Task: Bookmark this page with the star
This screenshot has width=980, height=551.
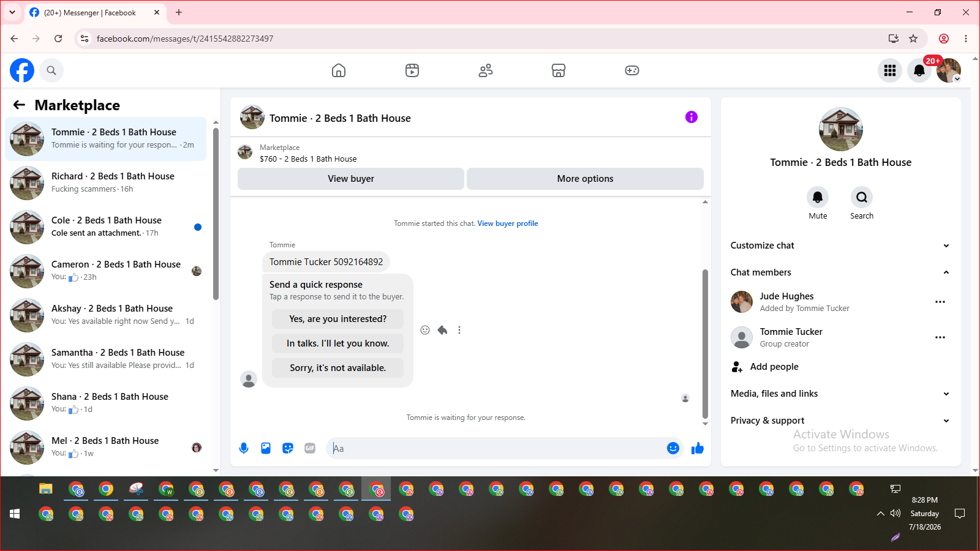Action: point(913,39)
